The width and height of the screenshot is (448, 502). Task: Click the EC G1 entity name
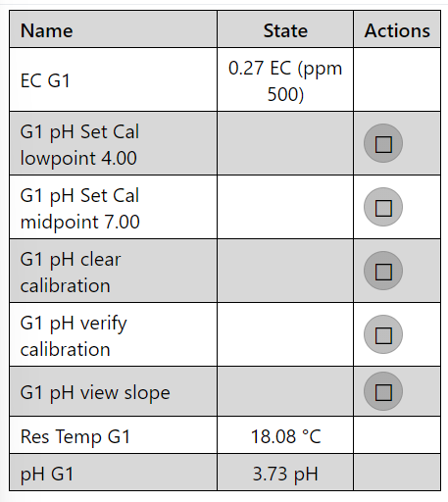pyautogui.click(x=45, y=80)
